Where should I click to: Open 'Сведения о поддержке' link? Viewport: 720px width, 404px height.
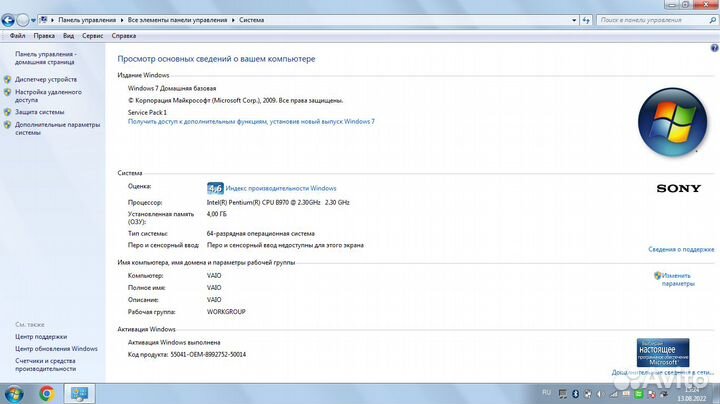coord(681,249)
